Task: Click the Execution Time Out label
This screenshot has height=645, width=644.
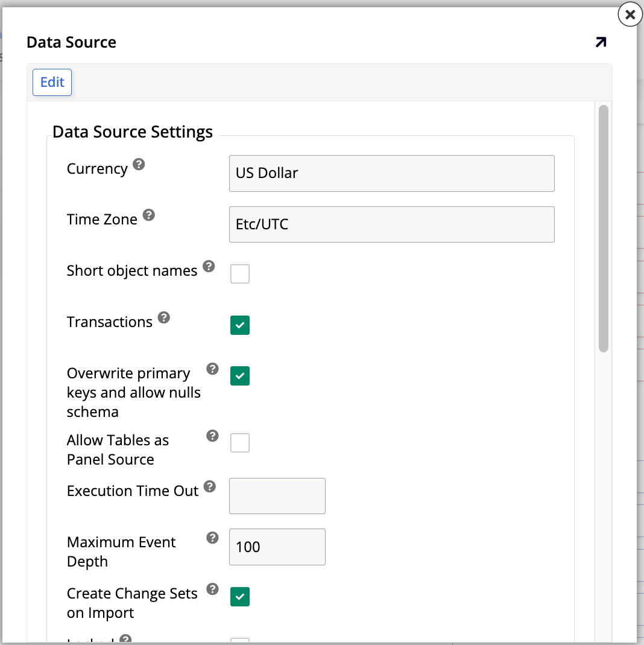Action: pos(133,491)
